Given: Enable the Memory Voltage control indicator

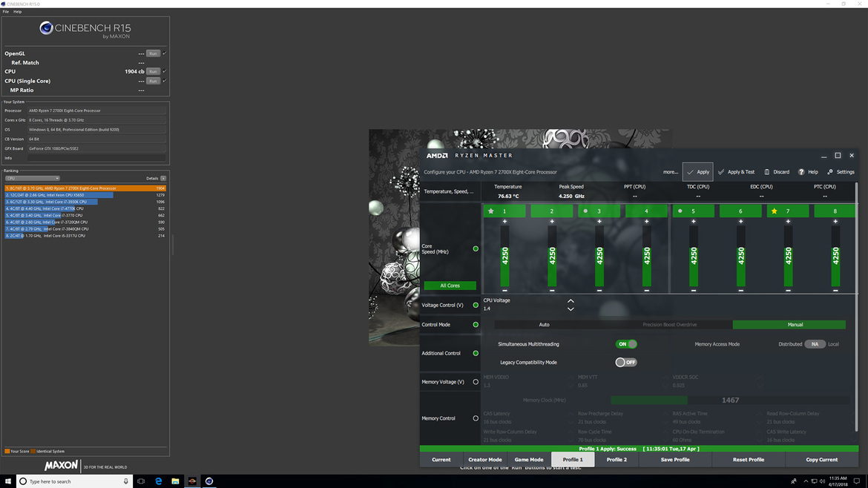Looking at the screenshot, I should pos(476,382).
